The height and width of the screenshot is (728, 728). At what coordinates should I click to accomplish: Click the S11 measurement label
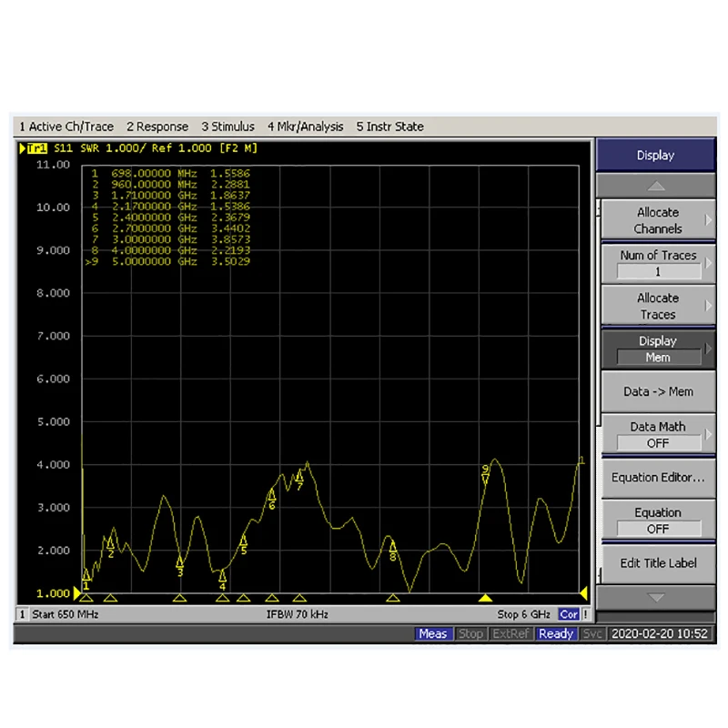pos(63,148)
